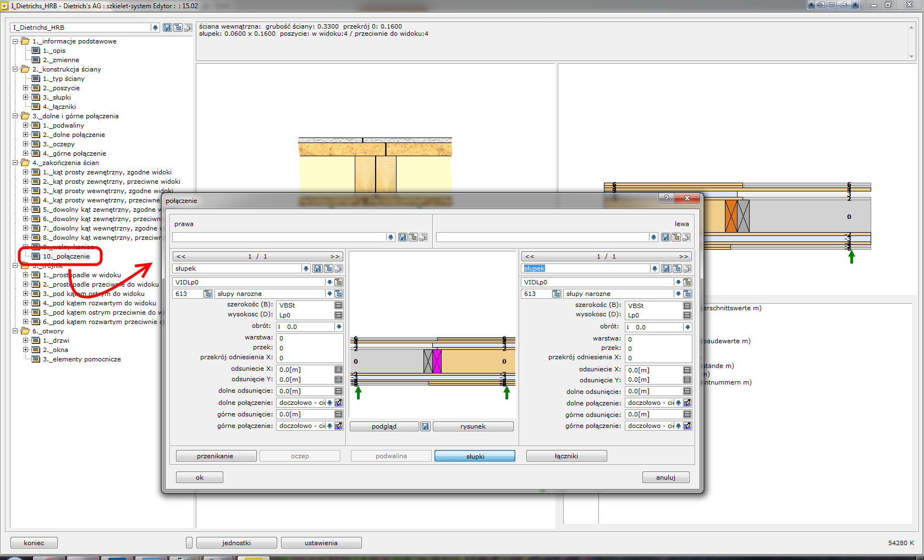Switch to the łączniki section
Screen dimensions: 924x560
click(566, 456)
